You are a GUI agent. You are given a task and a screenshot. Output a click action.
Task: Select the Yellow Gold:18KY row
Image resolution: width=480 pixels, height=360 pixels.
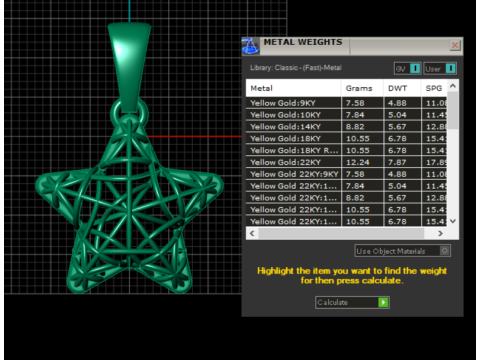346,139
